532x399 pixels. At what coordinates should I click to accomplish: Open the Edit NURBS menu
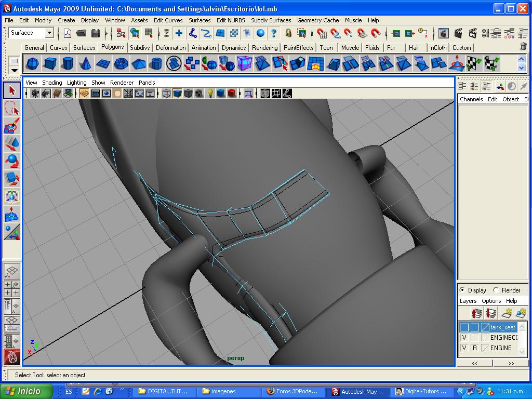pos(231,20)
